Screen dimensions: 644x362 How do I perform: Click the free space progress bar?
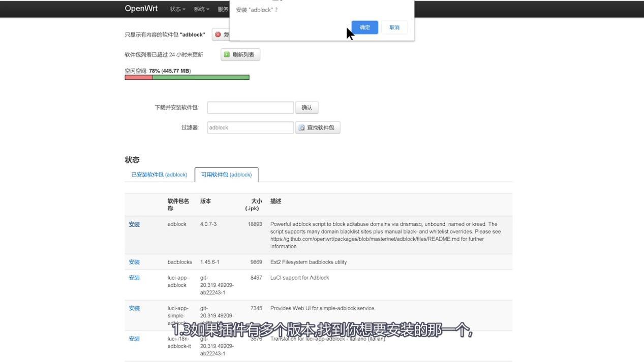click(x=187, y=77)
